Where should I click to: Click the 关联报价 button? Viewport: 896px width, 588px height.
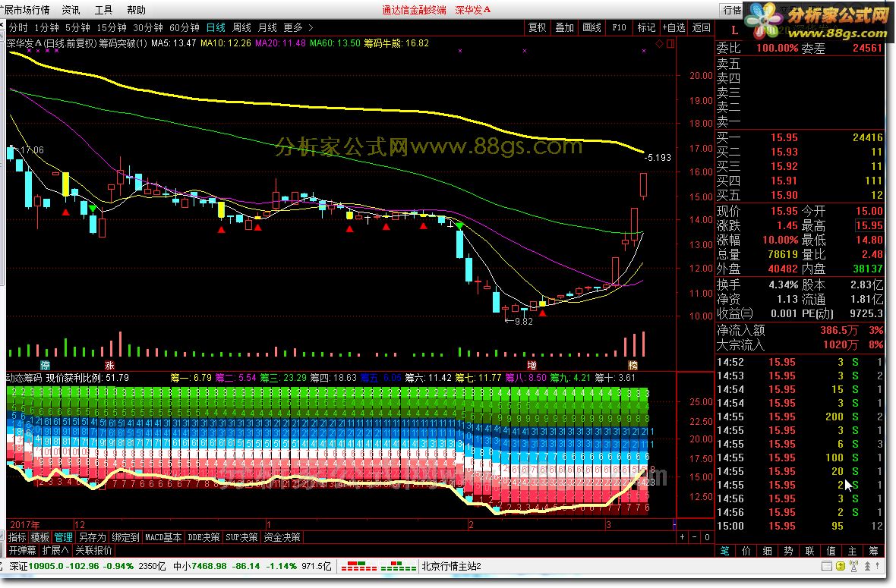(x=93, y=550)
